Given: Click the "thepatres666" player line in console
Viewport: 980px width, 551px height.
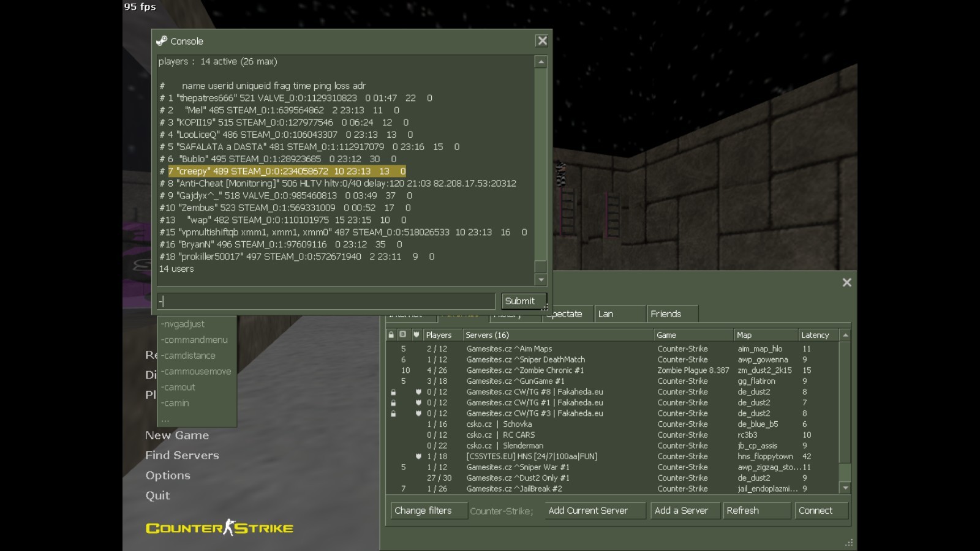Looking at the screenshot, I should click(296, 98).
